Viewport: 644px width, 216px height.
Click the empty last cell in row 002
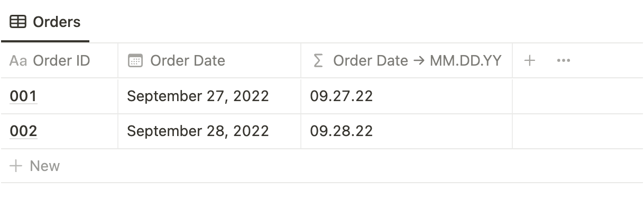[577, 131]
